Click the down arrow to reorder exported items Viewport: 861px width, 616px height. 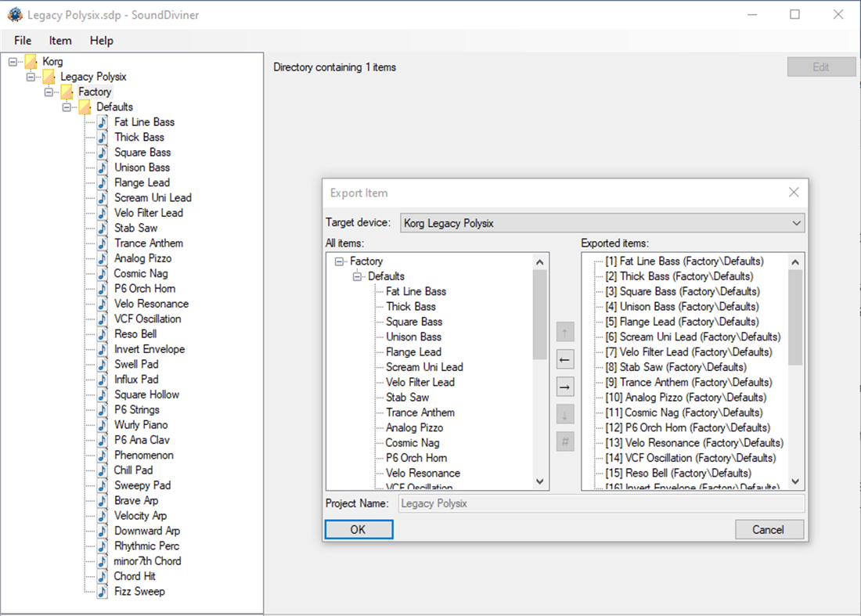pyautogui.click(x=564, y=414)
